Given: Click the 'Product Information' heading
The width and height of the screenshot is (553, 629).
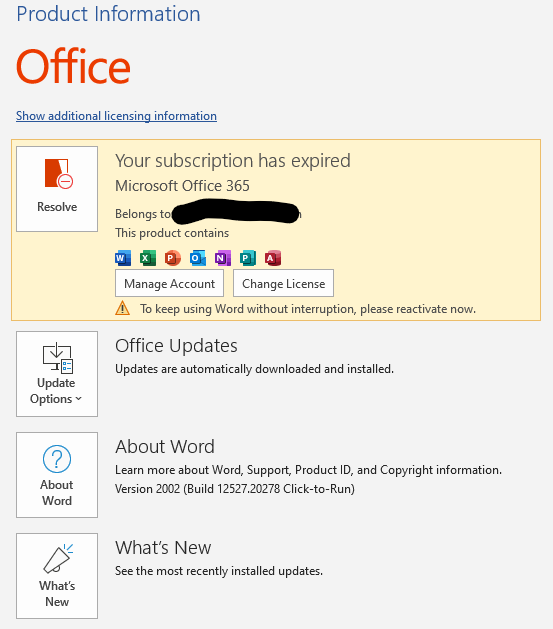Looking at the screenshot, I should (x=108, y=14).
